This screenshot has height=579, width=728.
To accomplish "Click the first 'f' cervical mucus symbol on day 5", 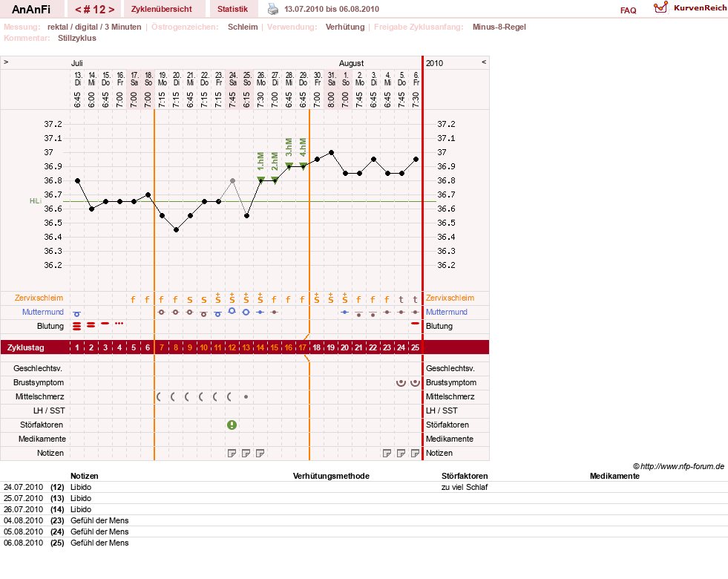I will pos(134,299).
